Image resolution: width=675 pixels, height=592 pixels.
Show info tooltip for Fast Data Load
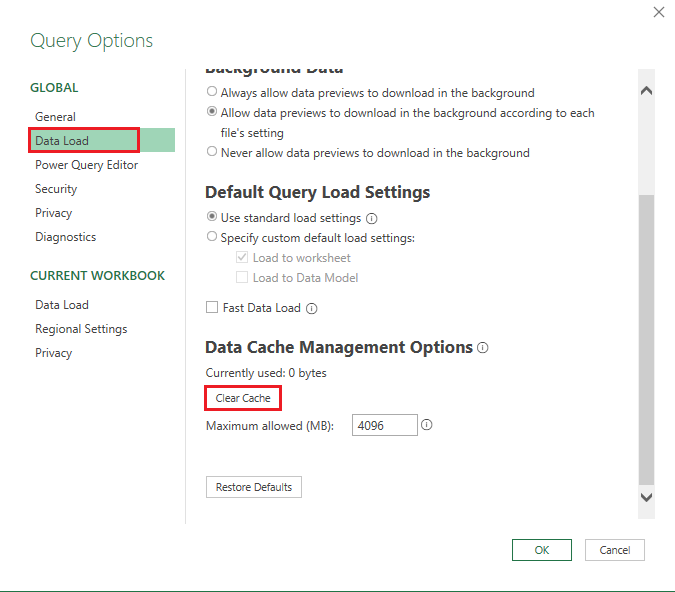point(312,309)
